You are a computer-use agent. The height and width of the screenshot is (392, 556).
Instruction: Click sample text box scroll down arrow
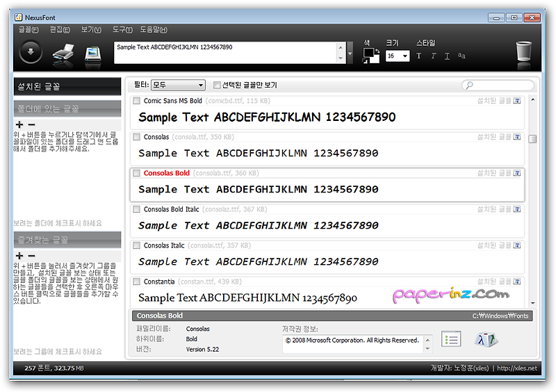(341, 58)
